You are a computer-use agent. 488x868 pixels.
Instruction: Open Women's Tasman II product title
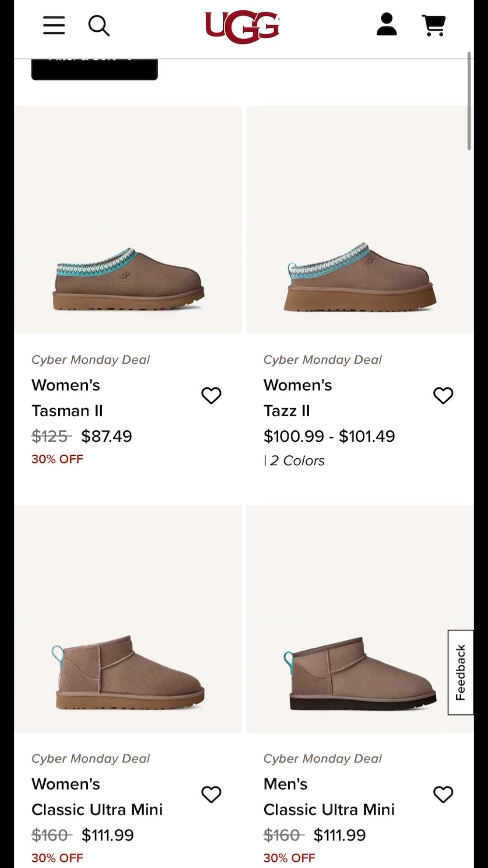pos(67,398)
